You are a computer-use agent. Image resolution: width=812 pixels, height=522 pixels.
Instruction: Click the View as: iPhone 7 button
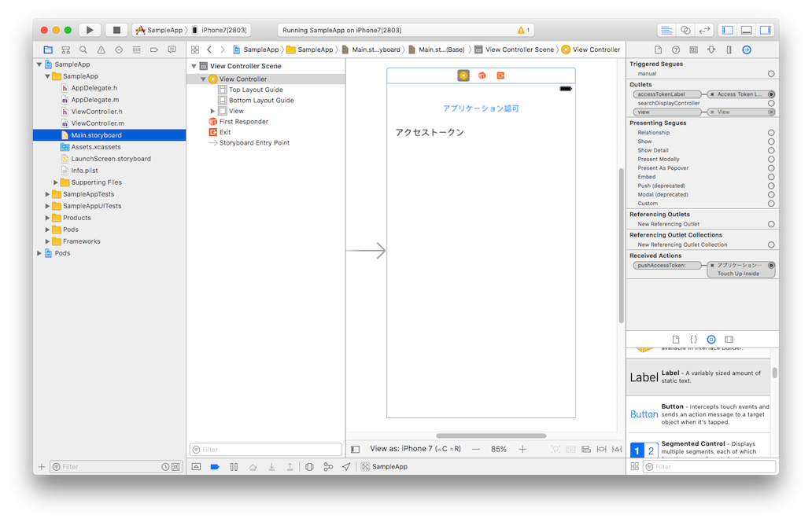(x=415, y=449)
